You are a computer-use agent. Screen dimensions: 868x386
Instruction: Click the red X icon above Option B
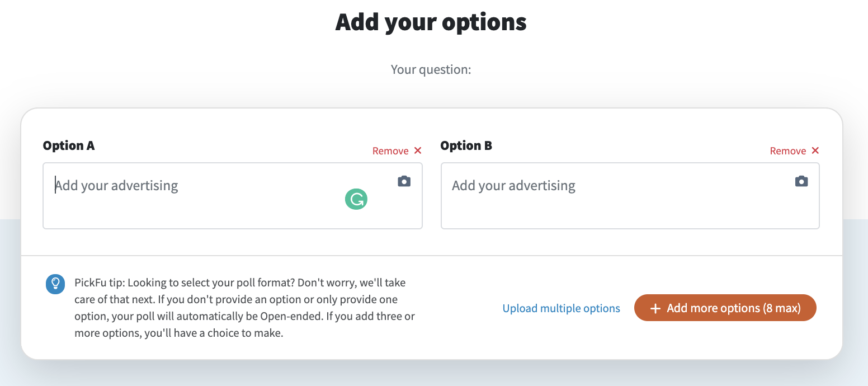pyautogui.click(x=815, y=150)
